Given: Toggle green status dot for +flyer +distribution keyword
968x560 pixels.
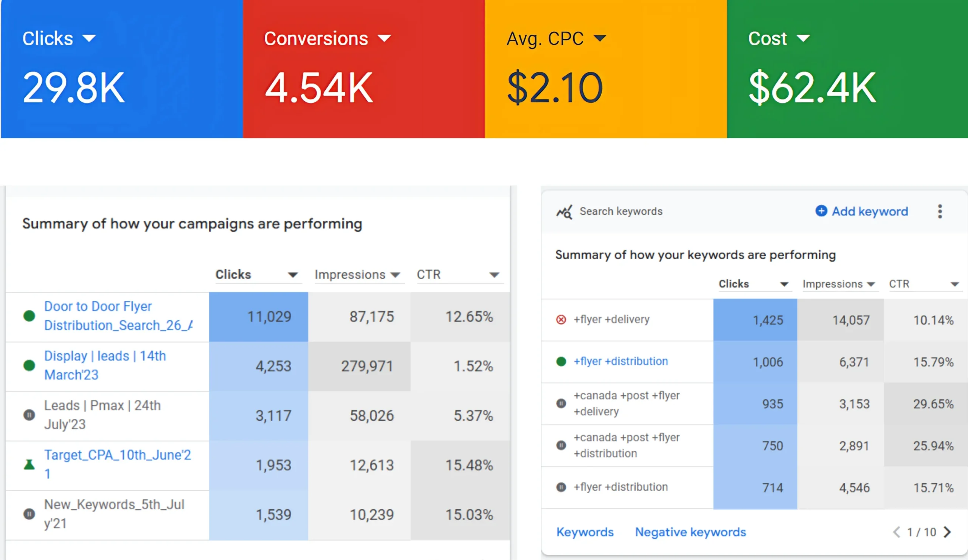Looking at the screenshot, I should (x=561, y=361).
